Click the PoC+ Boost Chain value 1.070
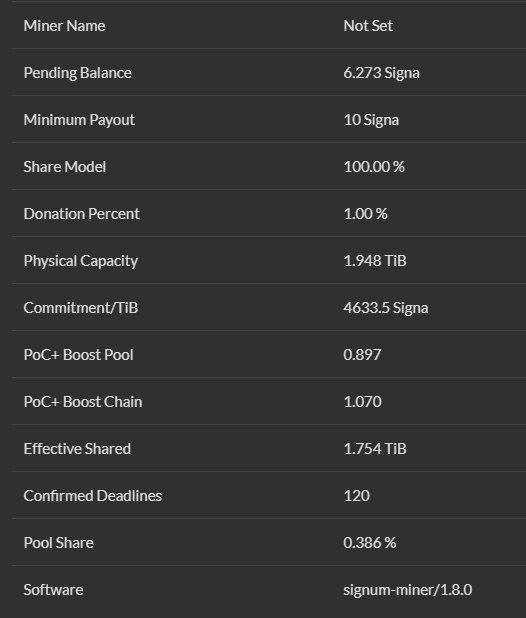526x618 pixels. coord(362,402)
